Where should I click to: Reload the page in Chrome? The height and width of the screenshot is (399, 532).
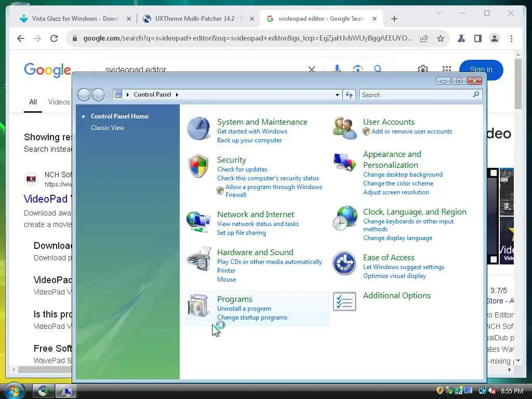click(54, 38)
